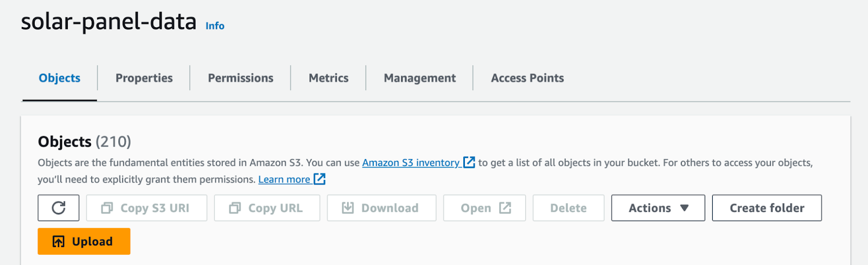Click the Objects (210) section heading
The image size is (868, 265).
pos(85,142)
